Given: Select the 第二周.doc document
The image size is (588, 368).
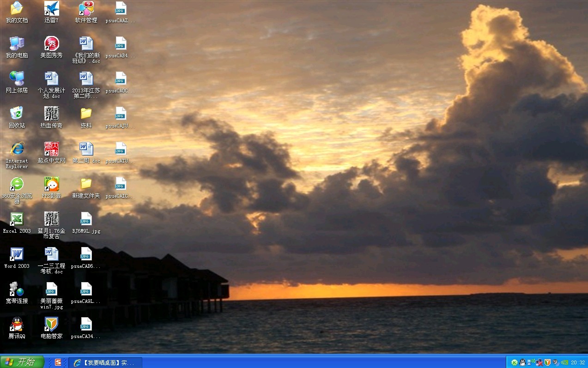Looking at the screenshot, I should 86,149.
